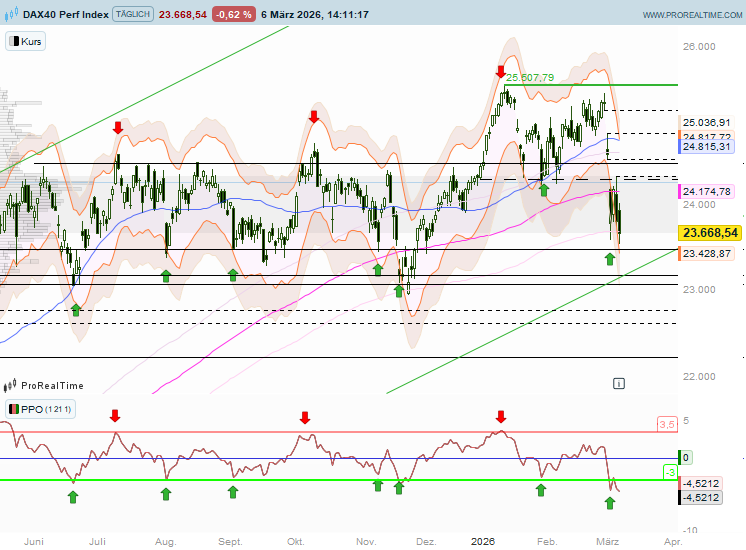The image size is (746, 550).
Task: Click the red arrow above October PPO peak
Action: click(304, 416)
